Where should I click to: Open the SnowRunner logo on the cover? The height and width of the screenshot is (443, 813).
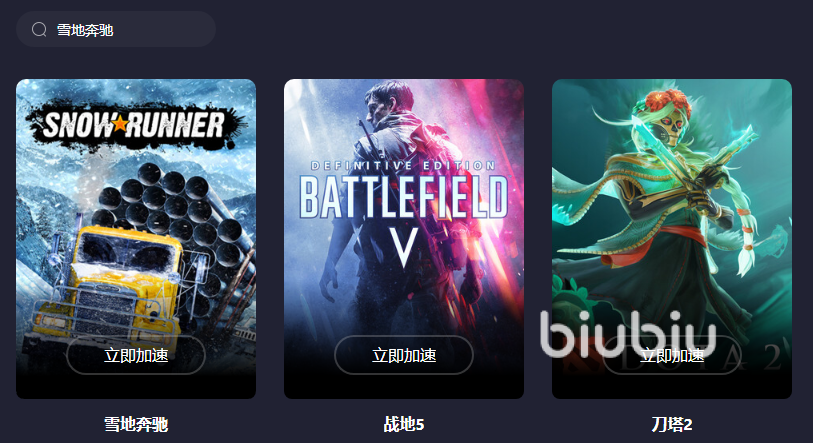[135, 124]
